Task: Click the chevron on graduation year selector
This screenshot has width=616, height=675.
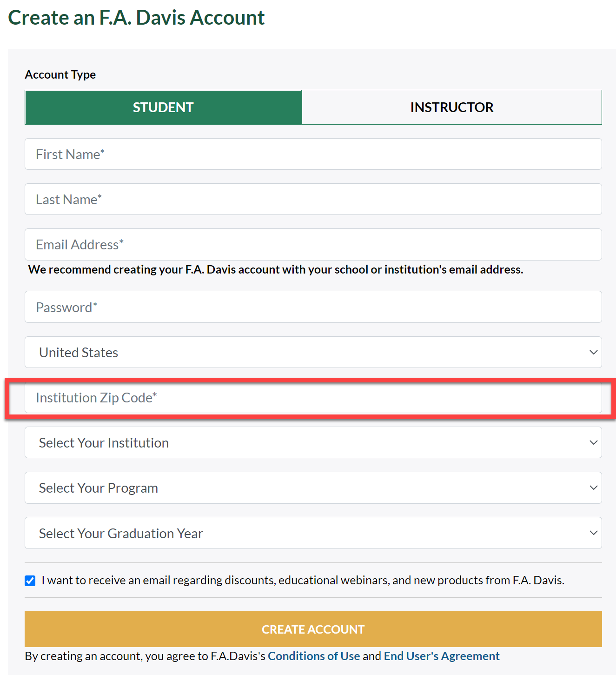Action: coord(593,533)
